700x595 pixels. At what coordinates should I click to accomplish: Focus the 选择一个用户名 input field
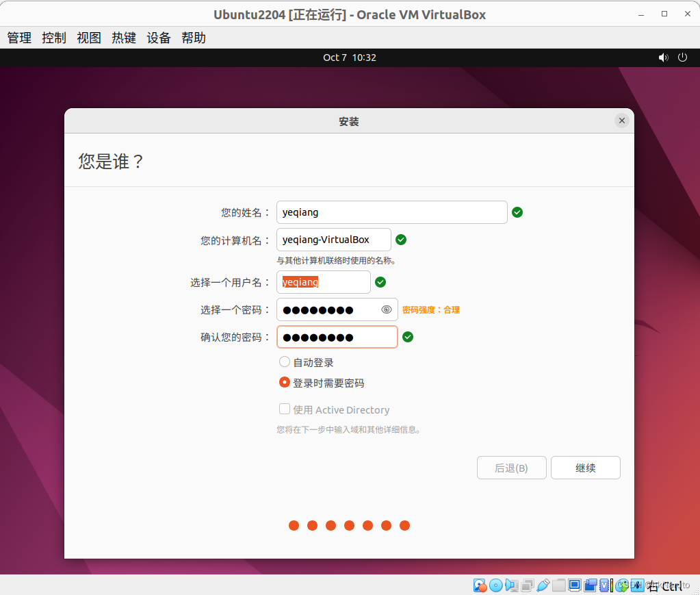coord(323,282)
